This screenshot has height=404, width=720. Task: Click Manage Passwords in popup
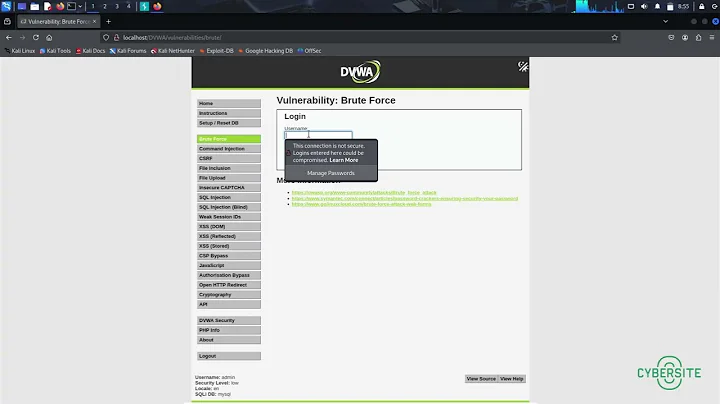tap(331, 173)
